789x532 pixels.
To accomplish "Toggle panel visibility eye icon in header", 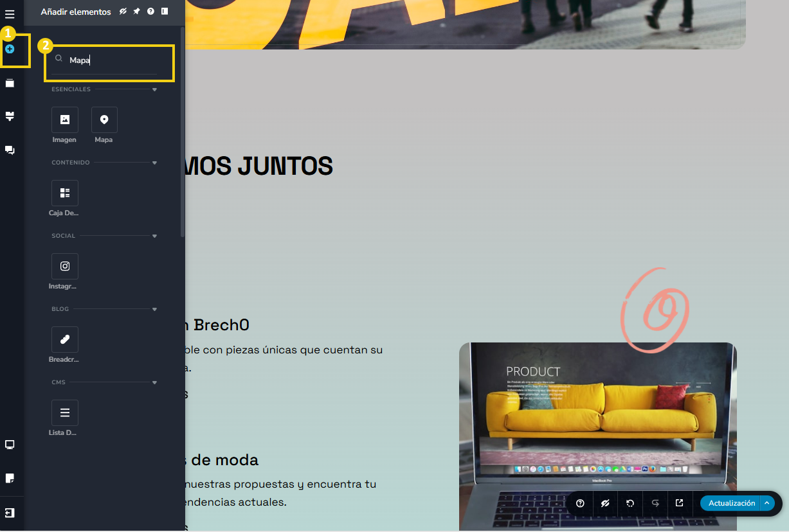I will [x=123, y=12].
